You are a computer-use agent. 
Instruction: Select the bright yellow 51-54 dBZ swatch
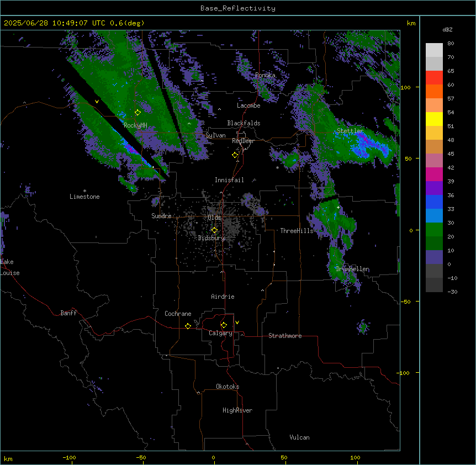(434, 119)
